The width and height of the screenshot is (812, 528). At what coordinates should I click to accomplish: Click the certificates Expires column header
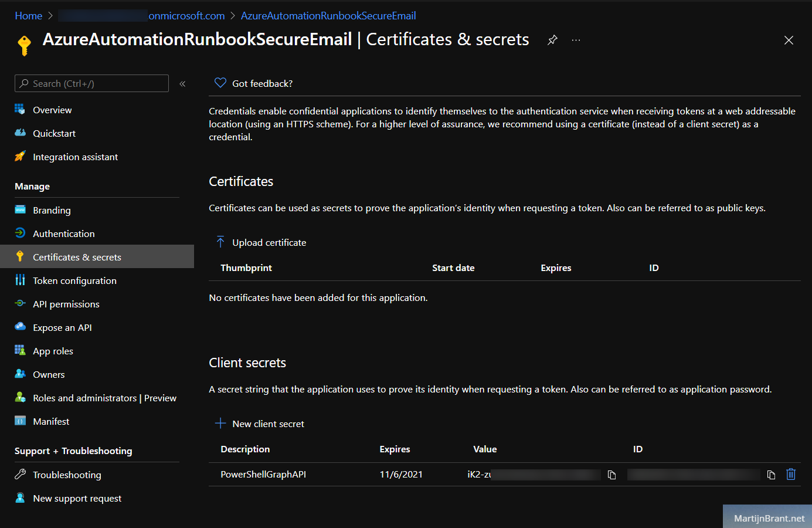coord(556,268)
